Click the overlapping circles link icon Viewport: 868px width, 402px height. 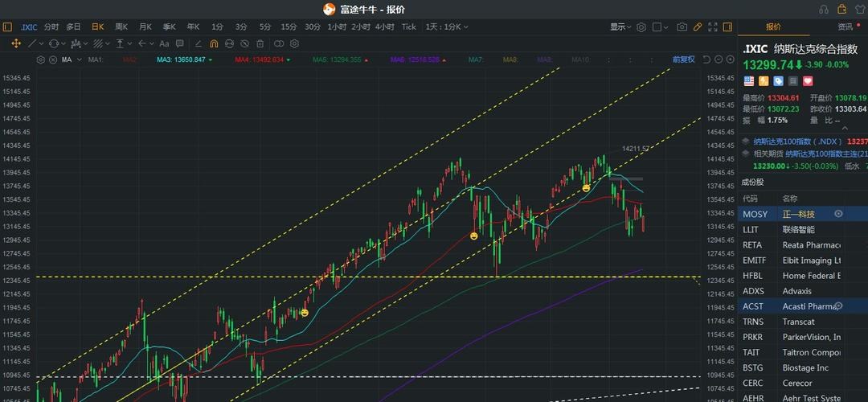[279, 43]
